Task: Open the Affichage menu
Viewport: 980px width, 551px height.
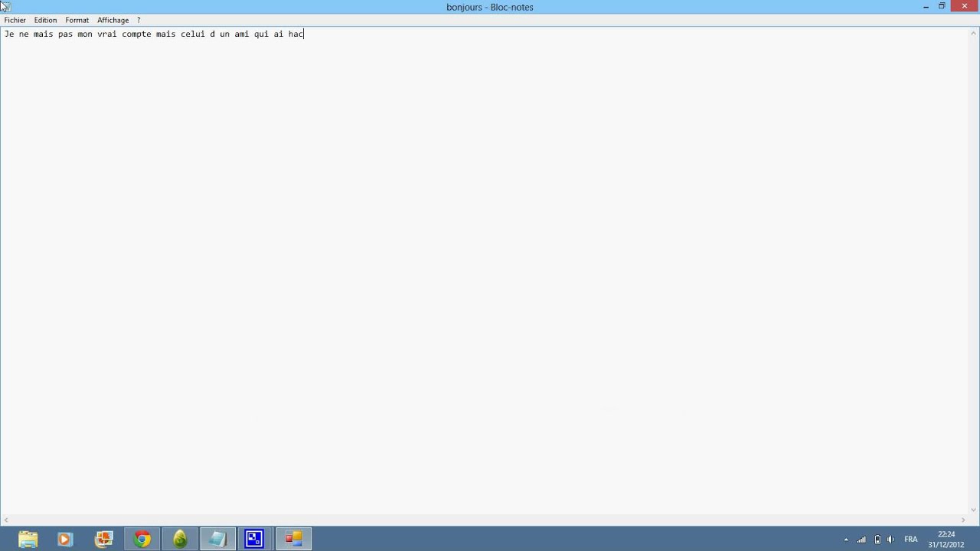Action: coord(113,20)
